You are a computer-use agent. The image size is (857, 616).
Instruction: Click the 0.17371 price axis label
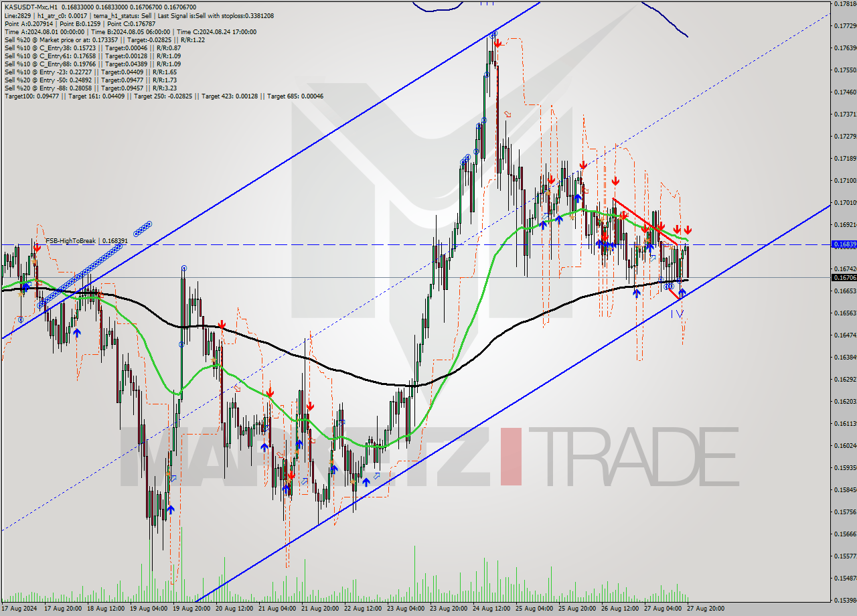pos(845,114)
